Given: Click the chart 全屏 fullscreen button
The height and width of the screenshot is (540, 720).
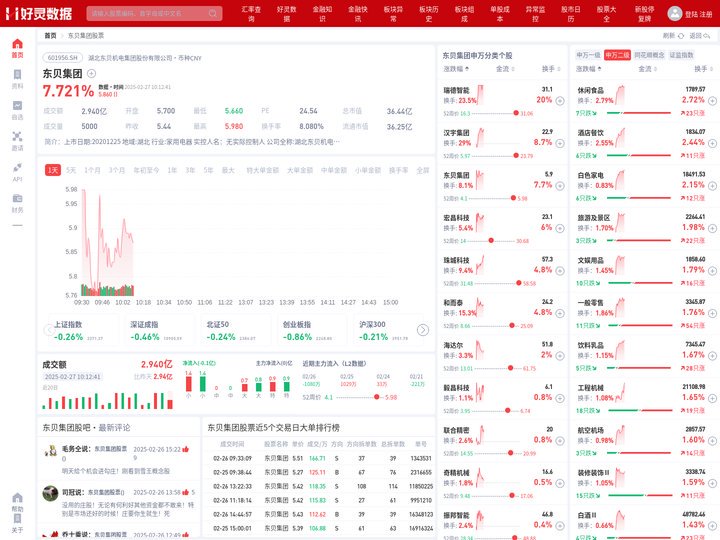Looking at the screenshot, I should [x=422, y=170].
